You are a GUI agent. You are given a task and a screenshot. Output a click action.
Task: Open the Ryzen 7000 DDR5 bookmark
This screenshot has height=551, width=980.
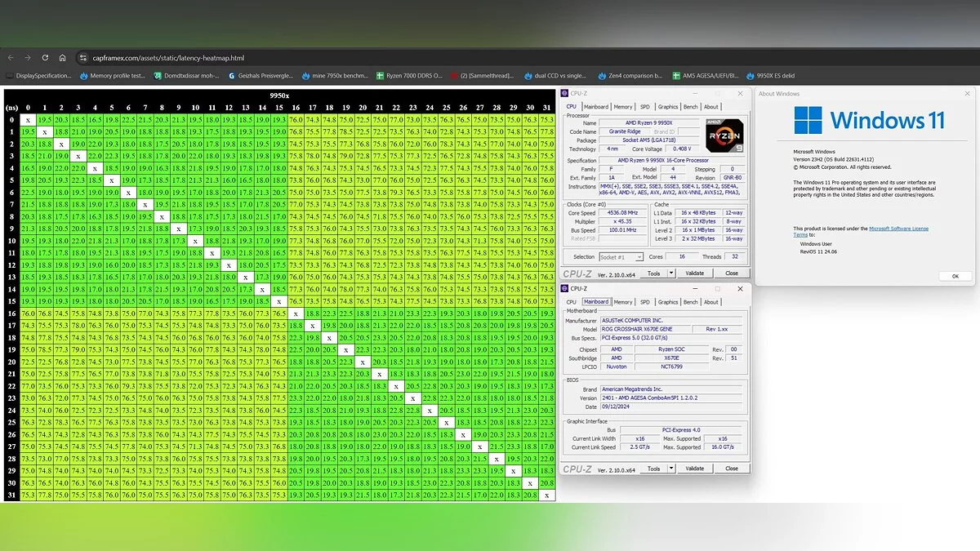(x=410, y=76)
